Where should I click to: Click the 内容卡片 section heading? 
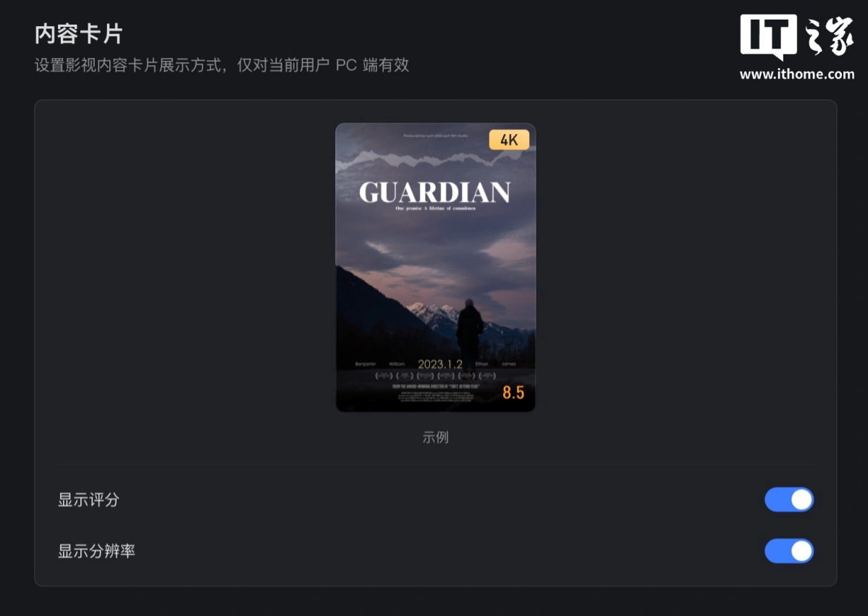(79, 34)
